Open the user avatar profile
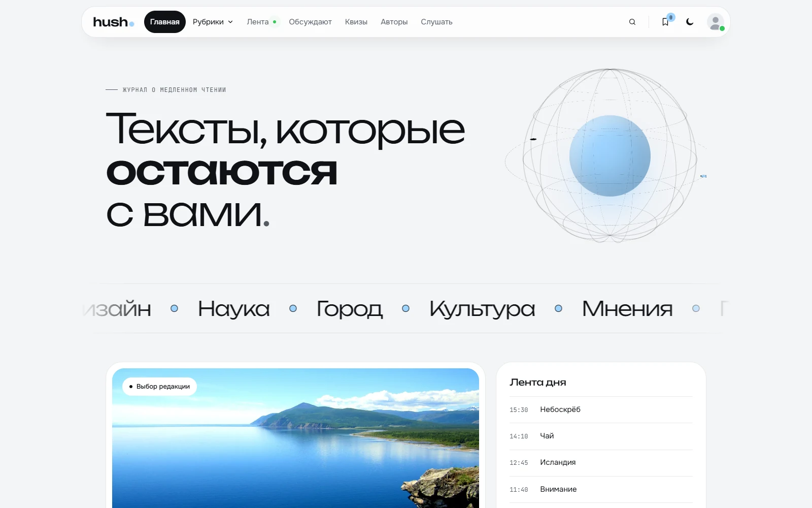The image size is (812, 508). click(716, 22)
